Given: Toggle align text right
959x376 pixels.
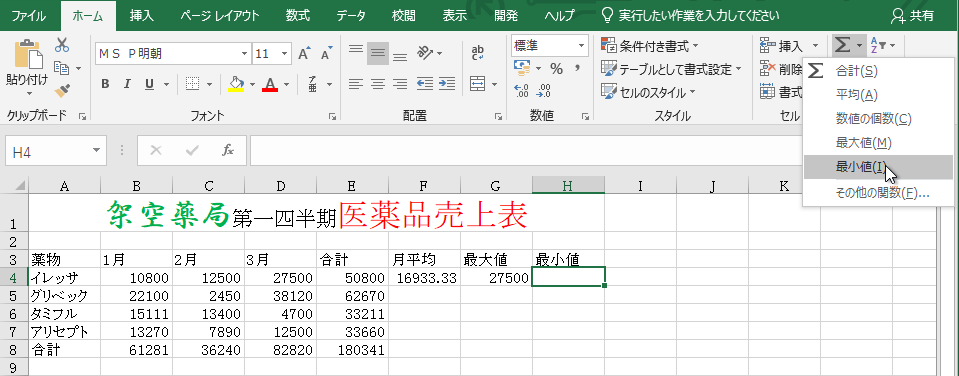Looking at the screenshot, I should [399, 84].
